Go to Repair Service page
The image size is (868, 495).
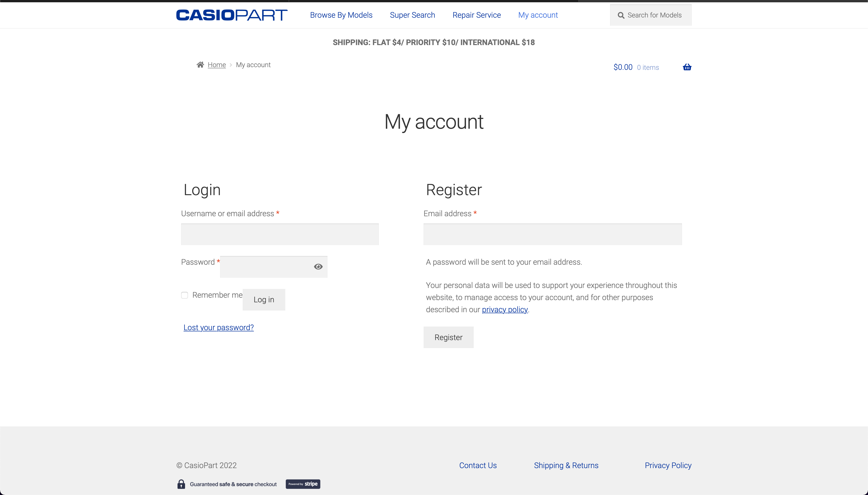(x=476, y=15)
